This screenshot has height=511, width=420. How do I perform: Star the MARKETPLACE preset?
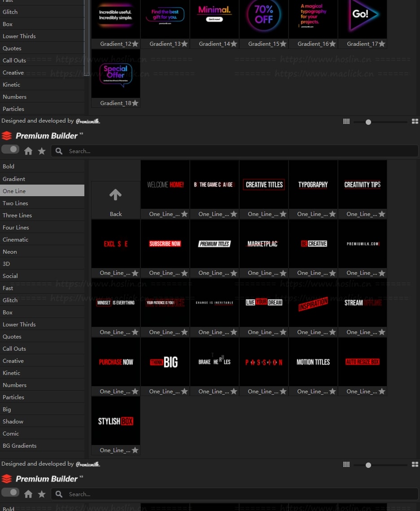coord(283,273)
